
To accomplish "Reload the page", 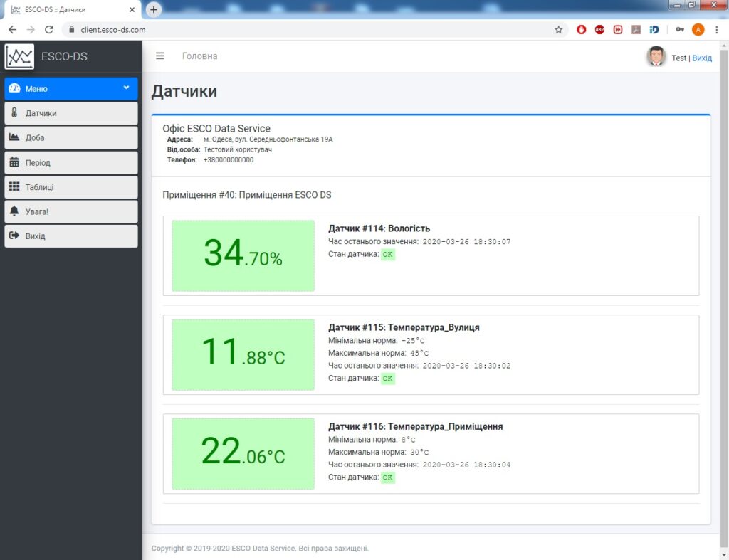I will tap(49, 30).
